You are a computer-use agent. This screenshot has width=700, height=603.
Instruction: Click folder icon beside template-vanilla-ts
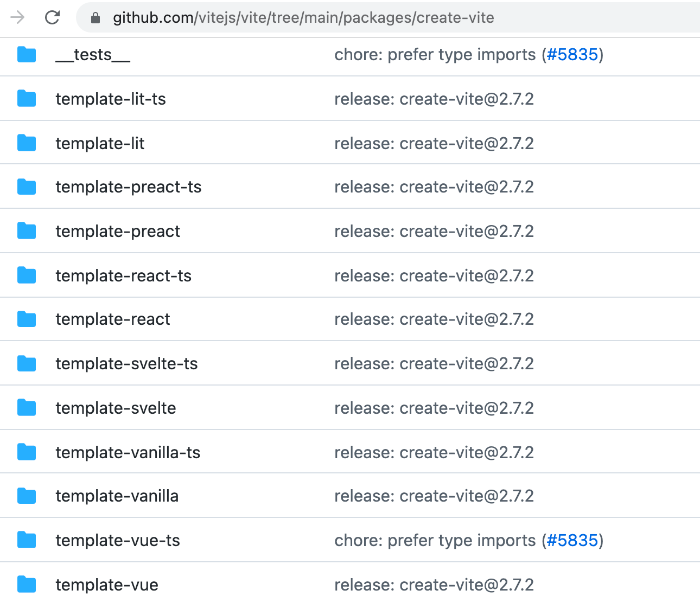click(x=27, y=452)
